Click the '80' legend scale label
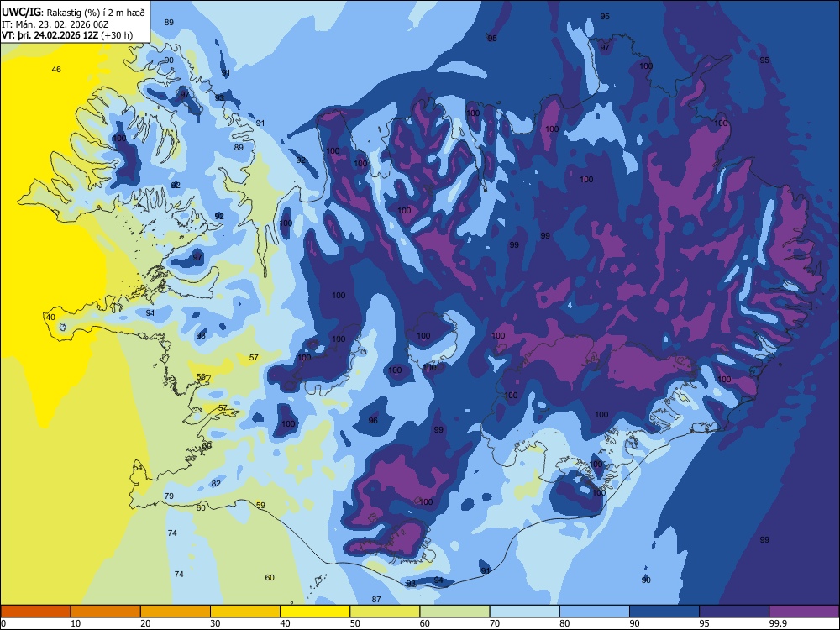 tap(564, 623)
